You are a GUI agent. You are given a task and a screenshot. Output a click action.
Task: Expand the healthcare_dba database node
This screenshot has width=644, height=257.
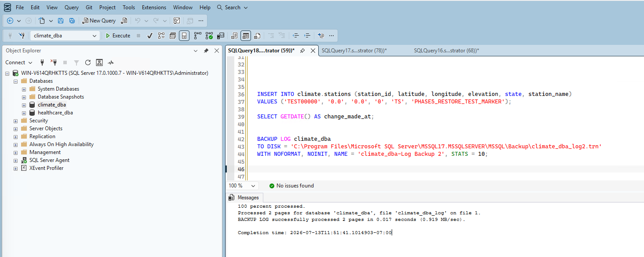(x=24, y=113)
